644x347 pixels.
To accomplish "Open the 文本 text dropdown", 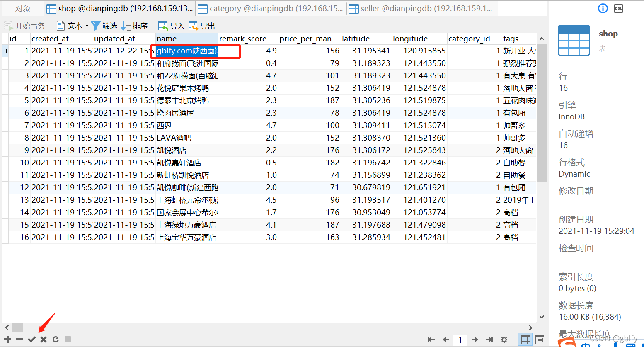I will 73,26.
